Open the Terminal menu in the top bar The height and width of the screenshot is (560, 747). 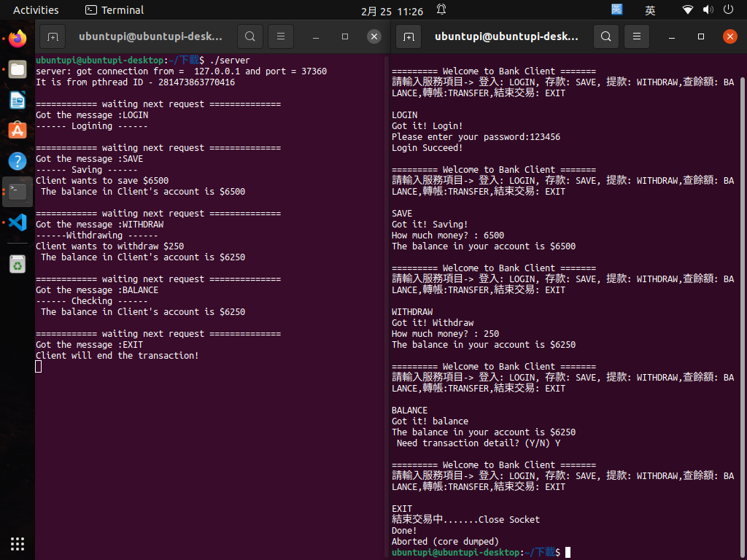click(x=113, y=9)
